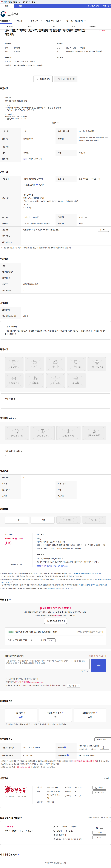Image resolution: width=111 pixels, height=868 pixels.
Task: Select the 건물 내부 경사로 facility icon
Action: (94, 433)
